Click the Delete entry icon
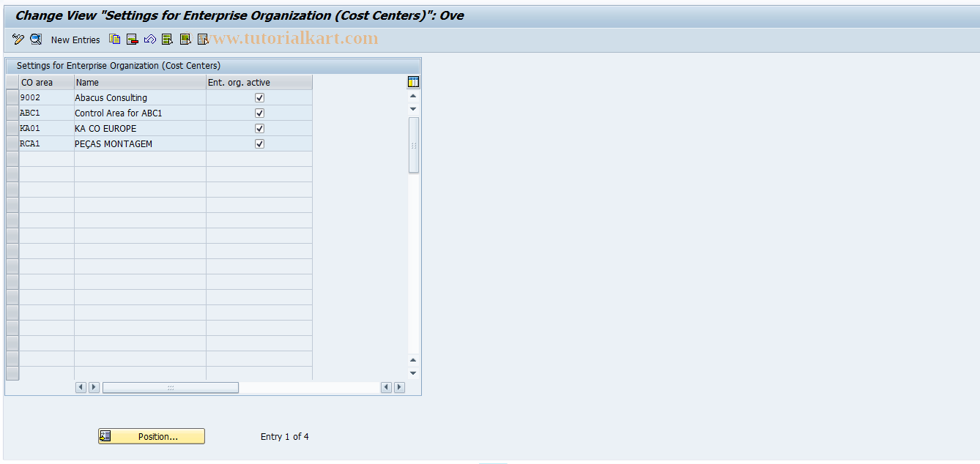 point(133,40)
